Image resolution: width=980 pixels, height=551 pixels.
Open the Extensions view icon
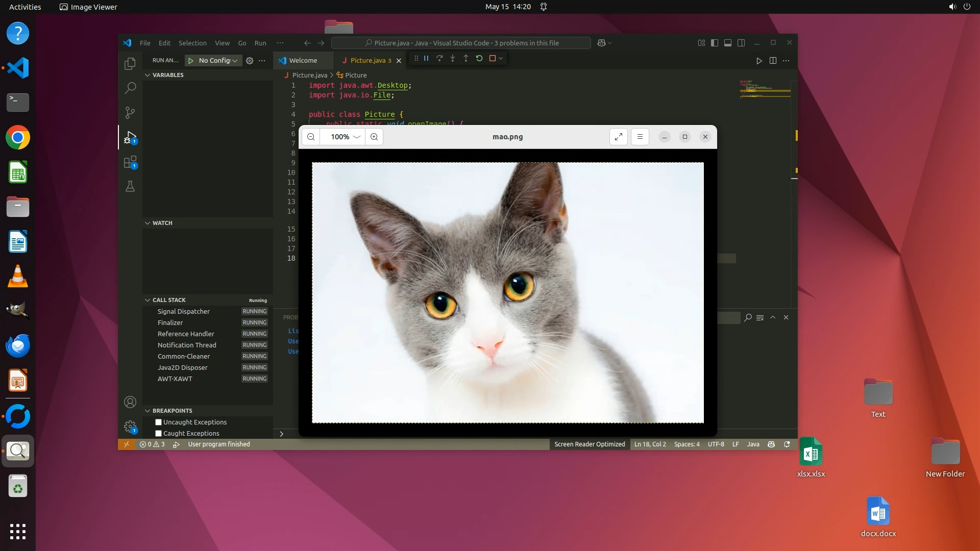click(130, 162)
